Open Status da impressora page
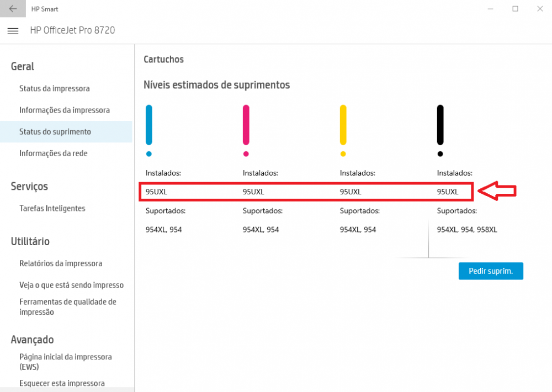This screenshot has height=392, width=552. pyautogui.click(x=55, y=88)
